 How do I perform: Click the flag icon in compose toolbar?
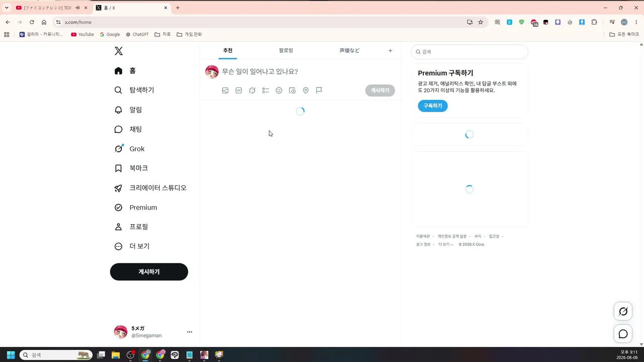point(319,90)
